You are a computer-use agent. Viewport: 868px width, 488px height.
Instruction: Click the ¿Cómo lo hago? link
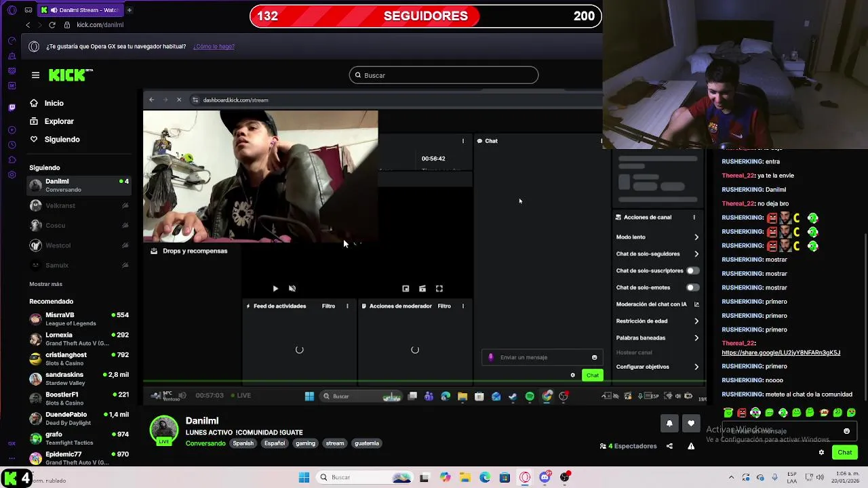214,47
